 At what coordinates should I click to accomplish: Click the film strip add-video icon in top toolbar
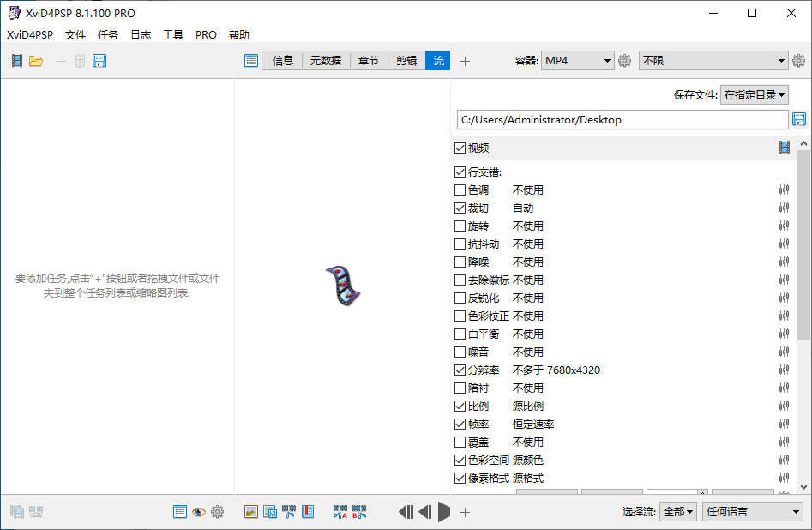pyautogui.click(x=17, y=61)
